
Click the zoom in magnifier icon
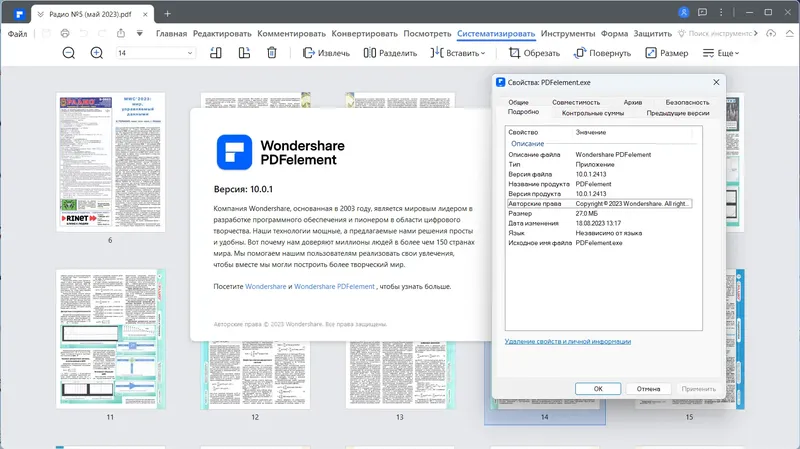[x=96, y=53]
